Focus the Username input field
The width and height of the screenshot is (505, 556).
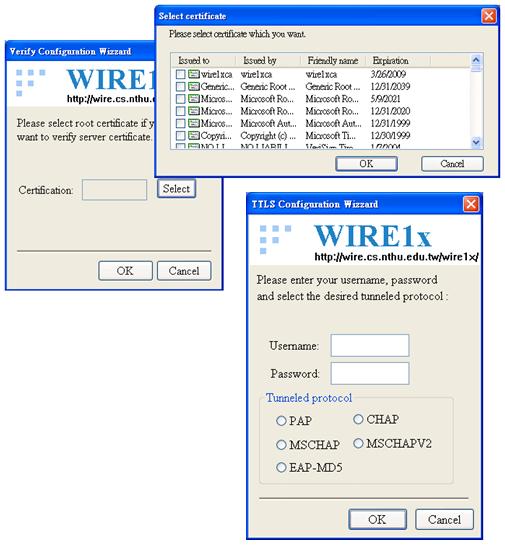370,345
